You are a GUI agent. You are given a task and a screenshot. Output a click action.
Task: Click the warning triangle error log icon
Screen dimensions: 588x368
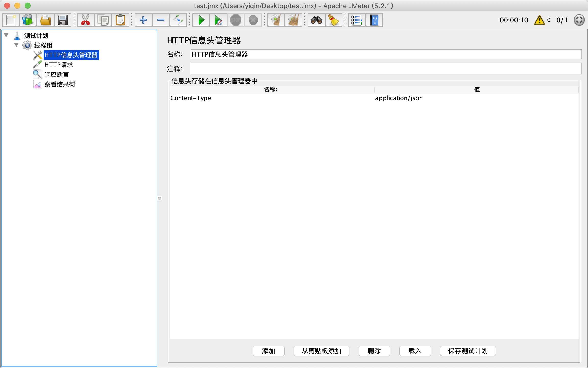pyautogui.click(x=539, y=20)
